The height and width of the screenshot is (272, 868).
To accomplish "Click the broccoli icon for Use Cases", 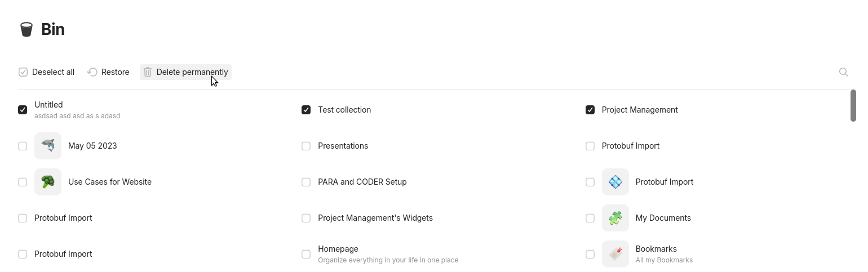I will (48, 182).
